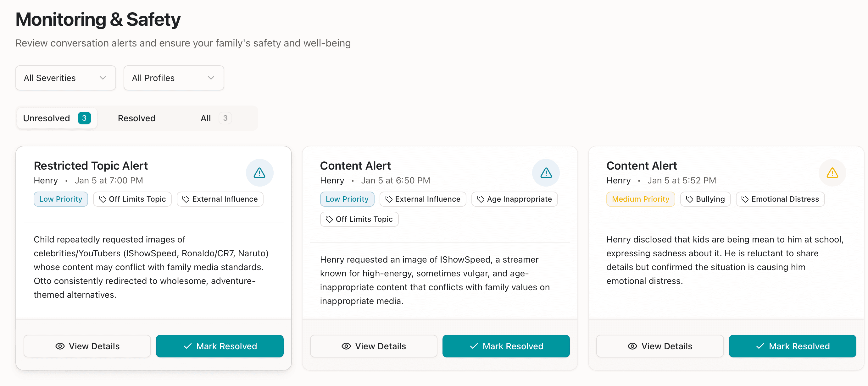Click the Low Priority badge on the Restricted Topic Alert
The height and width of the screenshot is (386, 868).
61,199
